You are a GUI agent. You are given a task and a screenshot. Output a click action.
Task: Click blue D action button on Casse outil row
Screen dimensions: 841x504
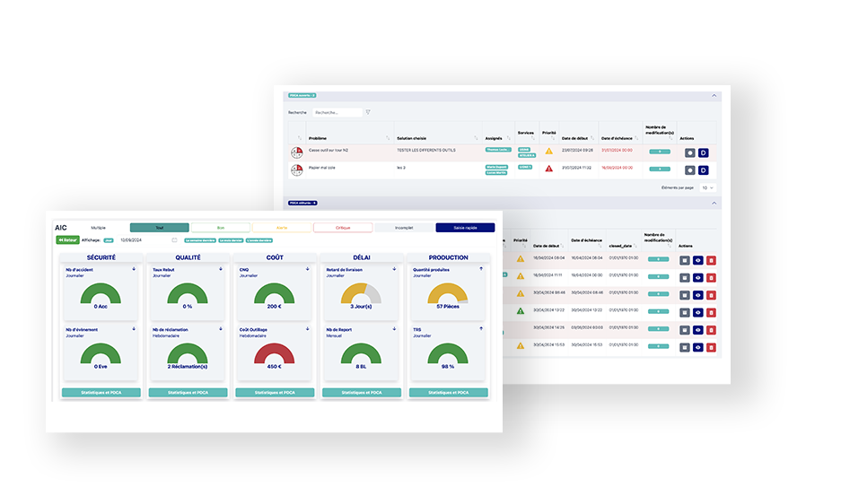[703, 152]
